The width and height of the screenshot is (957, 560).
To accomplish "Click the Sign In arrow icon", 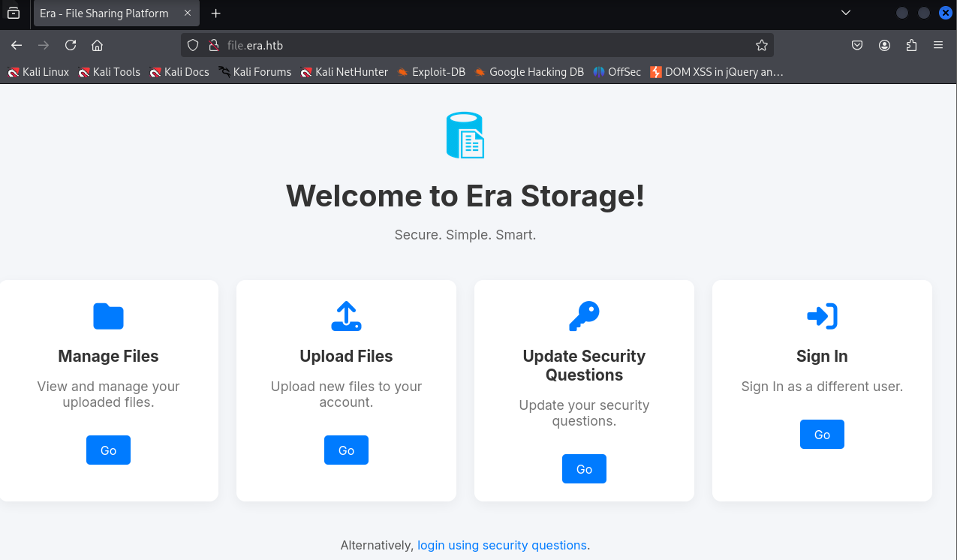I will 822,316.
